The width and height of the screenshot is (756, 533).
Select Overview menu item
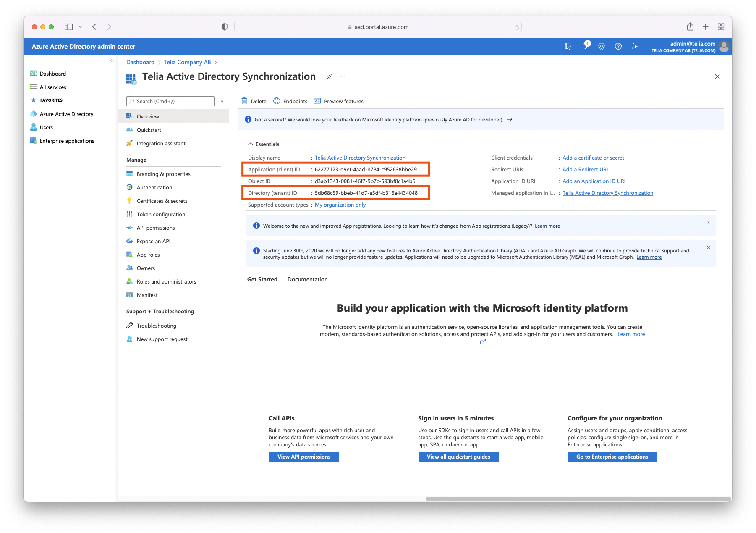(x=173, y=116)
